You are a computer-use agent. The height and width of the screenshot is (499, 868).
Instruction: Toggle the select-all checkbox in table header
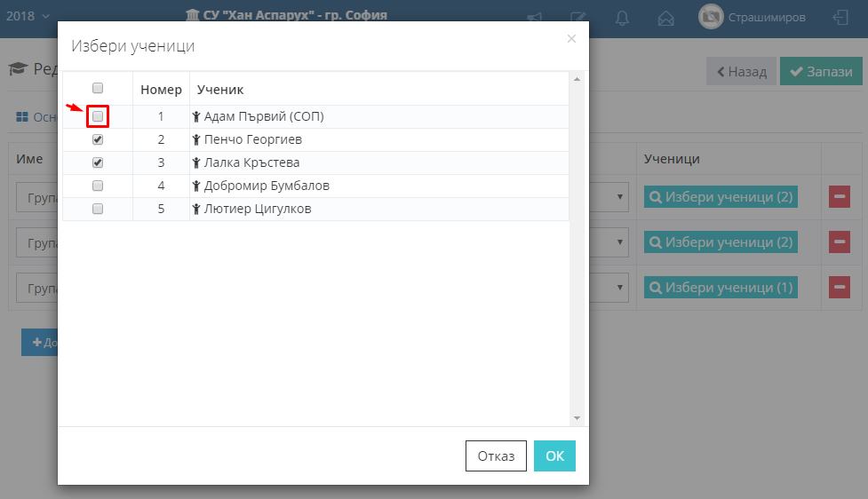pyautogui.click(x=98, y=88)
